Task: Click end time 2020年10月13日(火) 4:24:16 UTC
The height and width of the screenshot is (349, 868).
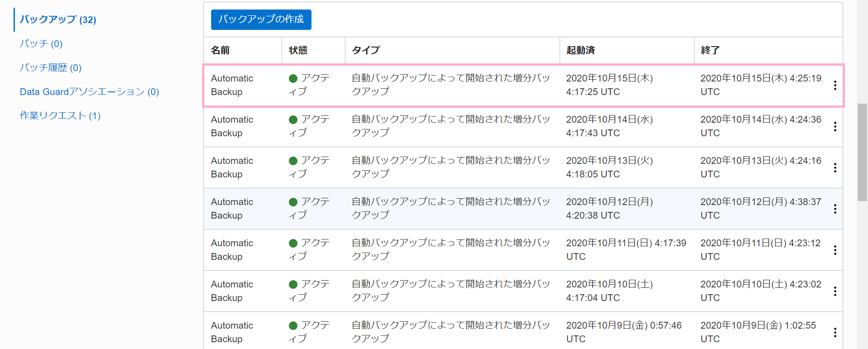Action: (x=761, y=167)
